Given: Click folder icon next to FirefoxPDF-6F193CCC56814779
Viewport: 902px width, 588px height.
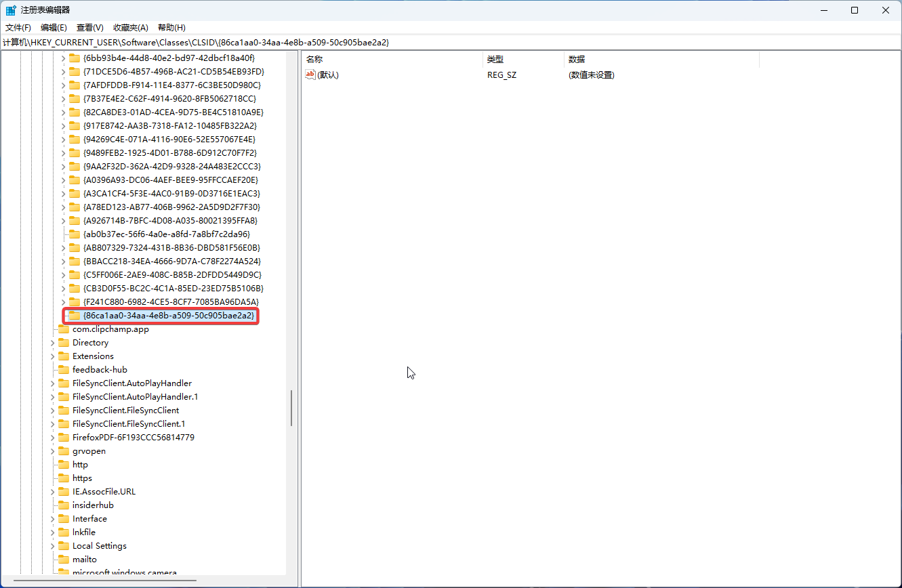Looking at the screenshot, I should point(64,438).
